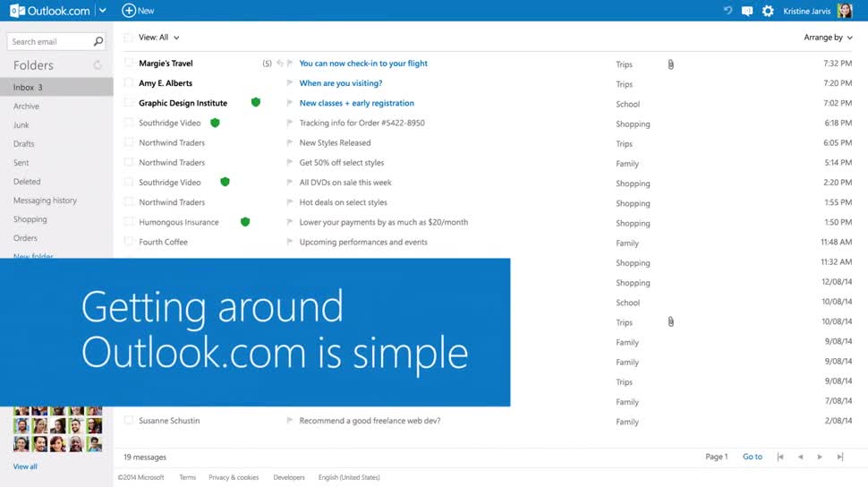Flag the Upcoming performances message
This screenshot has width=868, height=487.
(x=290, y=242)
